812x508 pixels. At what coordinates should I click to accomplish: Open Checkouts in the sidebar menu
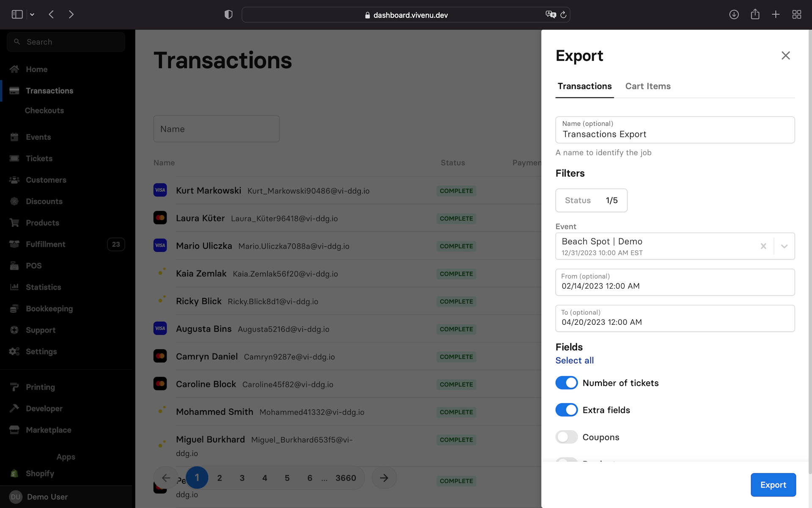[44, 110]
